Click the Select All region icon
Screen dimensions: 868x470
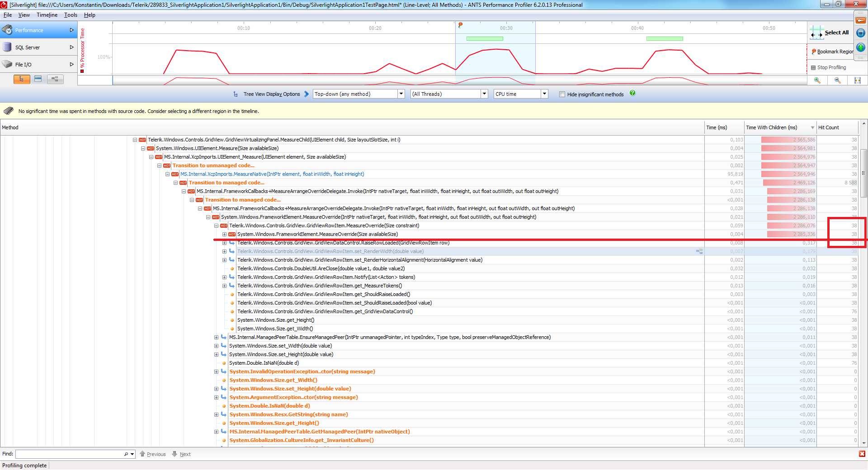816,33
